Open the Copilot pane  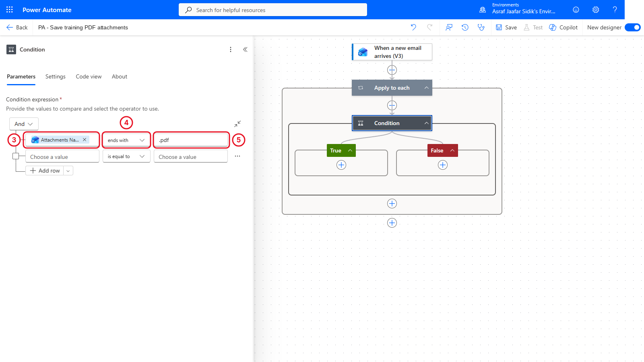[x=563, y=27]
